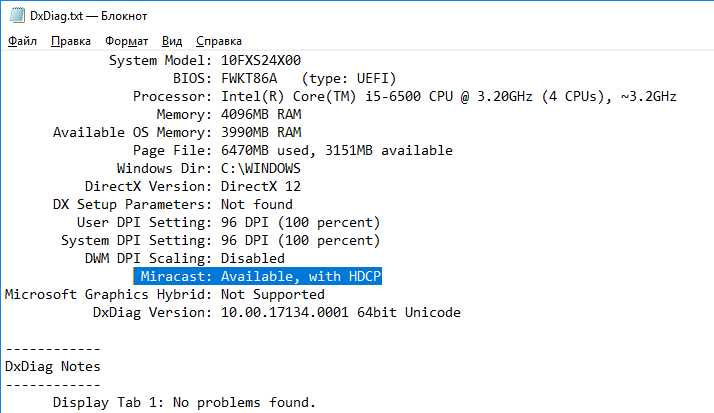This screenshot has height=413, width=714.
Task: Click the DirectX Version line
Action: pos(193,186)
